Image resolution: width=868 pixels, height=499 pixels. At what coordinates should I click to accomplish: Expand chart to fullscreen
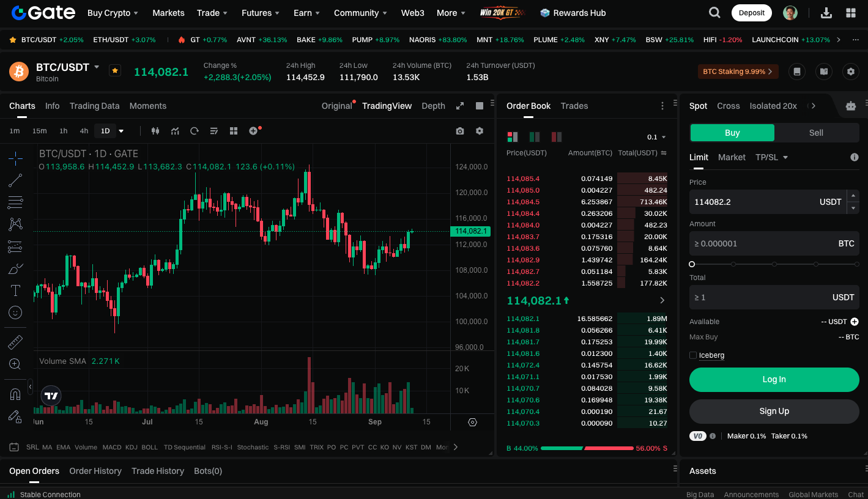[x=460, y=106]
